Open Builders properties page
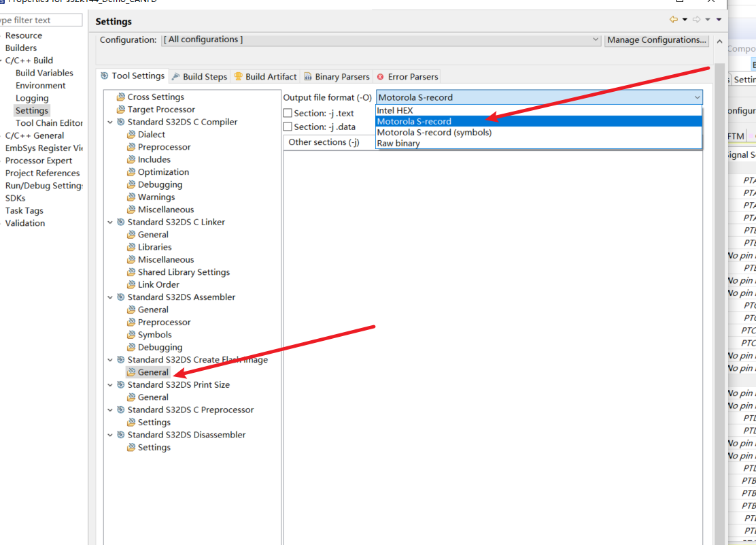 tap(20, 48)
